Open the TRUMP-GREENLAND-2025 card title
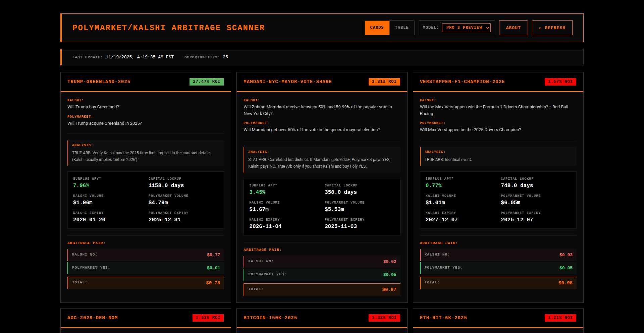The image size is (644, 333). 99,82
